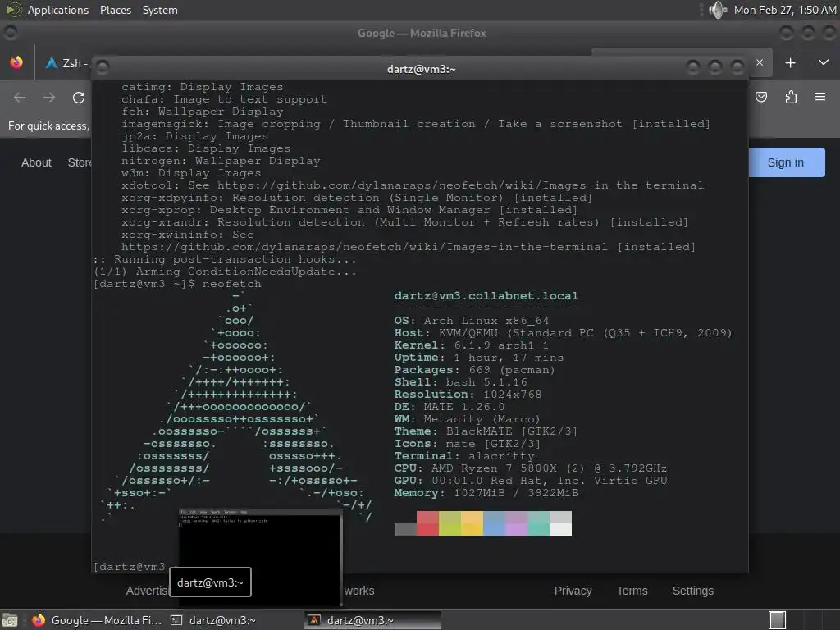Switch to the Zsh tab in Firefox

[67, 63]
